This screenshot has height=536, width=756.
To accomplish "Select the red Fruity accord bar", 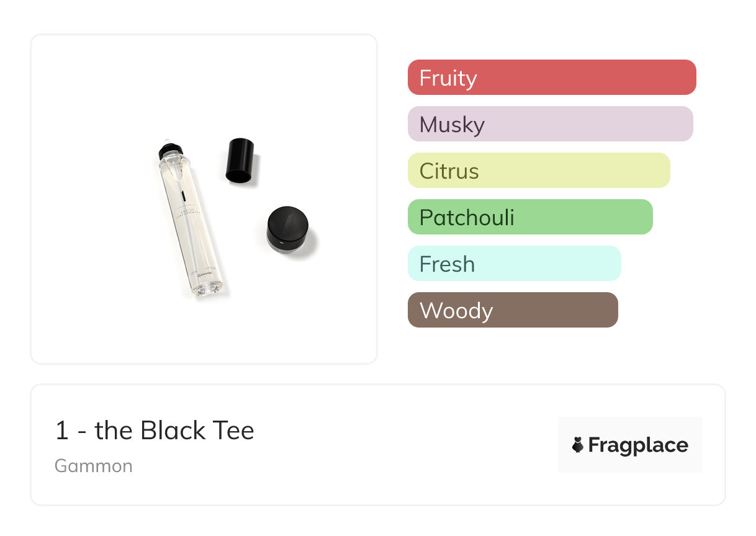I will click(x=552, y=78).
